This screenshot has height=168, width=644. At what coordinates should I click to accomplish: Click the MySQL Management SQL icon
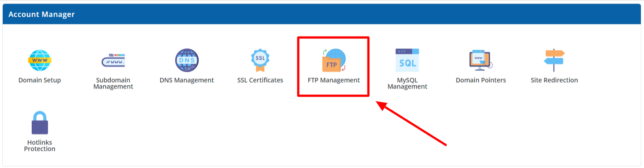[x=407, y=61]
